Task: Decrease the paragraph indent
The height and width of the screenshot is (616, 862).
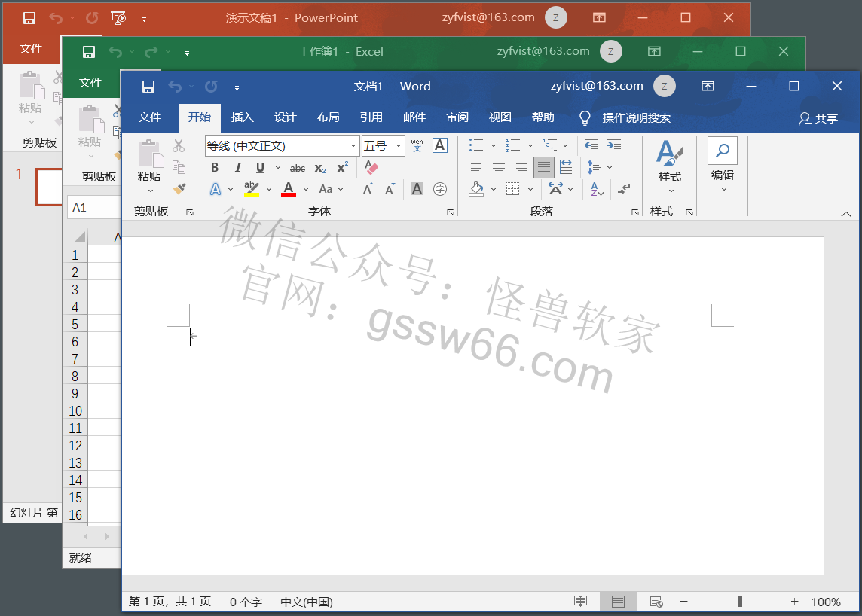Action: (x=591, y=145)
